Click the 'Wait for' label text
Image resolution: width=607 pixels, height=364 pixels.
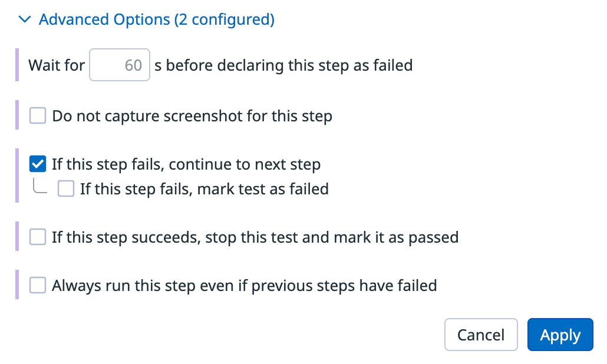[x=57, y=65]
